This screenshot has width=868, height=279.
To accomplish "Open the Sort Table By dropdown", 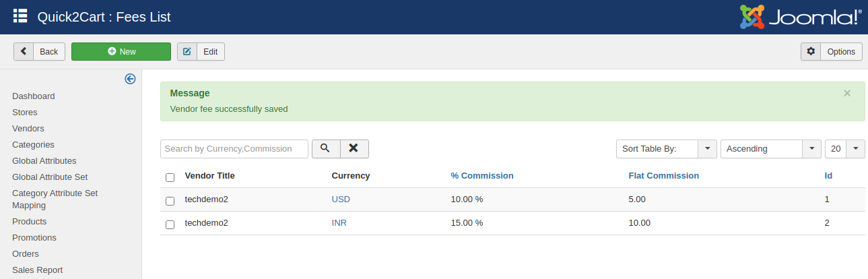I will (x=666, y=149).
